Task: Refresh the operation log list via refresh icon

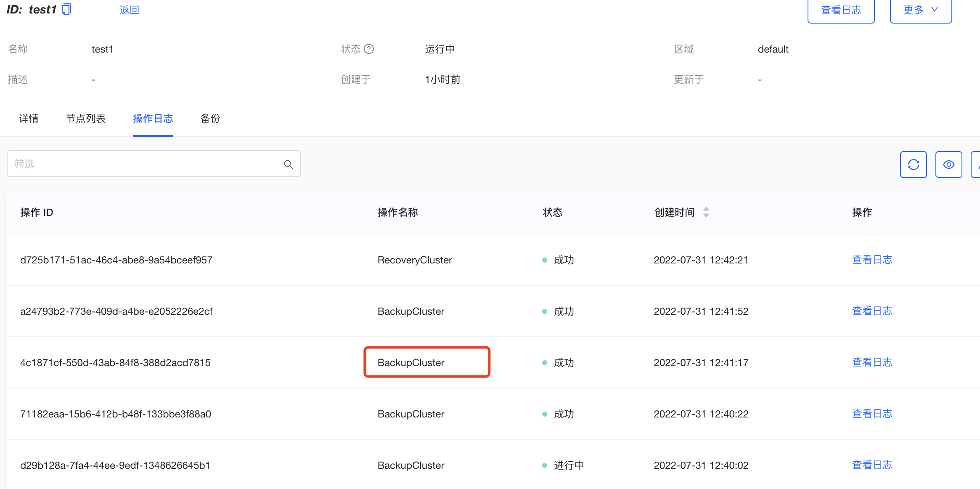Action: (x=913, y=165)
